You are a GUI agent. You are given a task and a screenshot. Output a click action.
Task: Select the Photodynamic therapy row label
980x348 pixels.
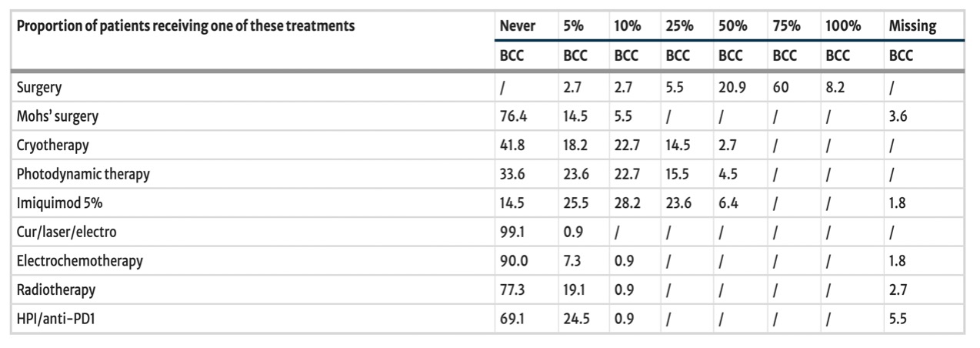pos(83,174)
